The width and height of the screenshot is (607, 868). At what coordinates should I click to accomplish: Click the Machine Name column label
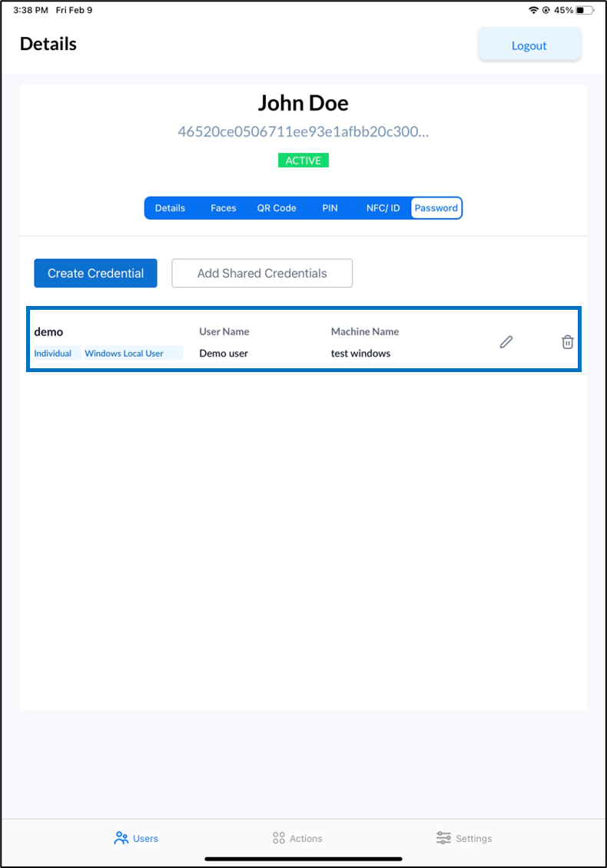365,331
